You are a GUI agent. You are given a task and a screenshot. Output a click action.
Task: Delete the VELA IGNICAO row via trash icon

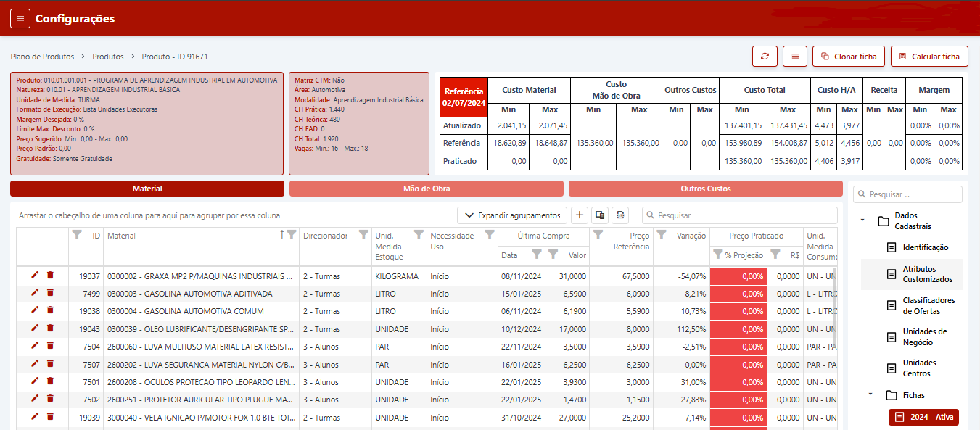(50, 417)
